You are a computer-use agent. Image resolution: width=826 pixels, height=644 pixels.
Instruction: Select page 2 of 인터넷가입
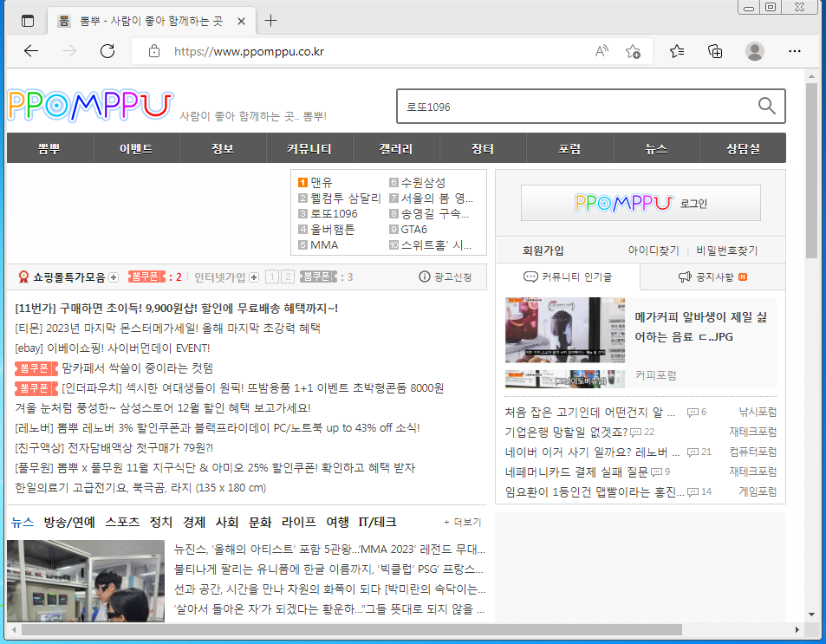pyautogui.click(x=288, y=276)
